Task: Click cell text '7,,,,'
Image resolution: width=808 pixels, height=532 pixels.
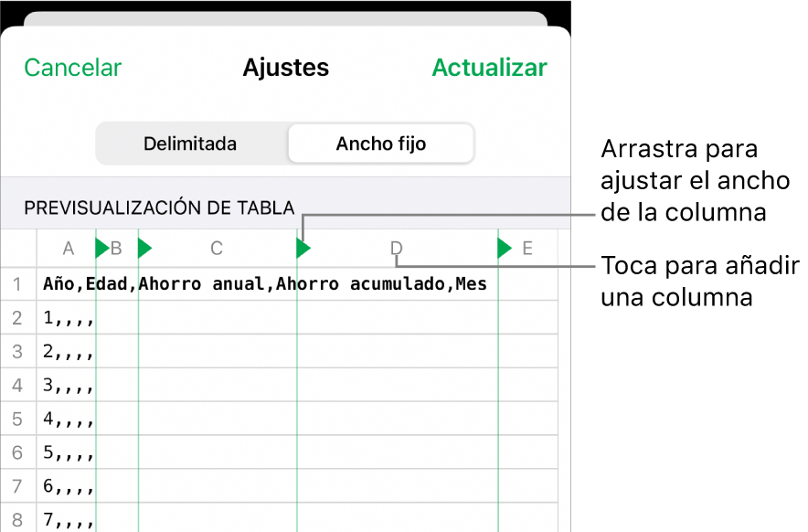Action: [x=69, y=519]
